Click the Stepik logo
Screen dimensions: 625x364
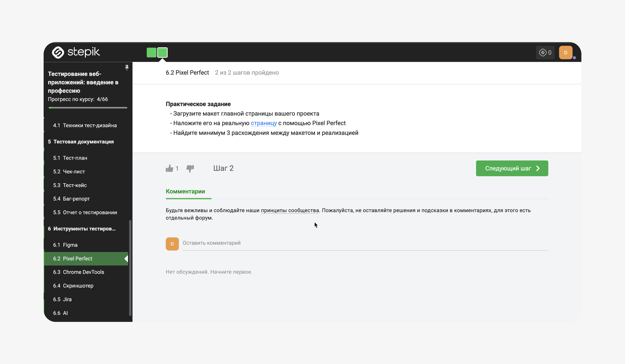pyautogui.click(x=76, y=52)
